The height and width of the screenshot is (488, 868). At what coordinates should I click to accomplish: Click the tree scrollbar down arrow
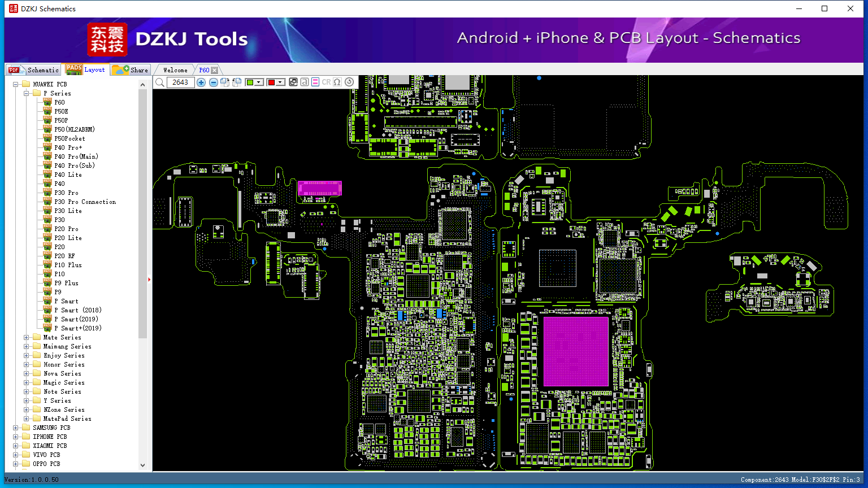click(x=142, y=465)
